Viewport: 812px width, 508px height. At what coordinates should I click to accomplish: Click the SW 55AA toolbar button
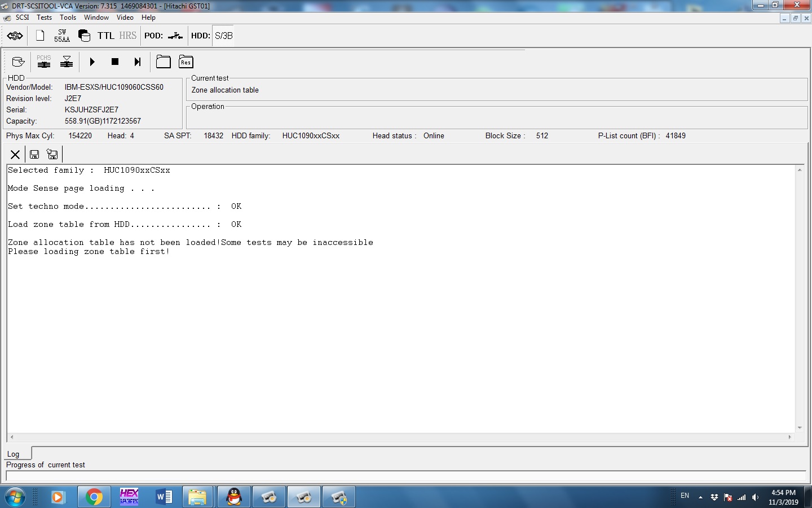click(x=62, y=36)
